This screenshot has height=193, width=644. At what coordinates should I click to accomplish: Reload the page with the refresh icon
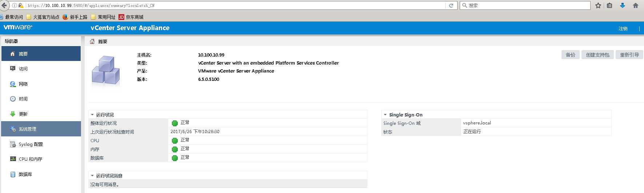[x=451, y=5]
